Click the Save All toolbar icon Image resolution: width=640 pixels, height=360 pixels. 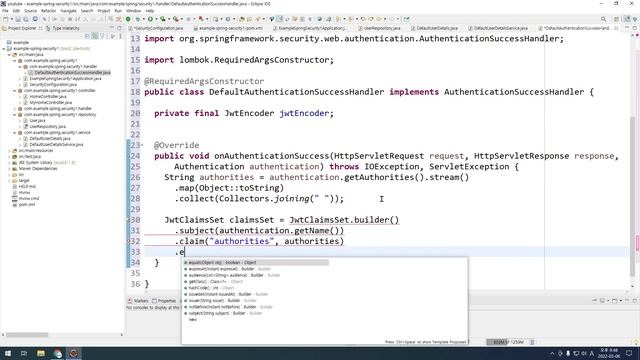click(x=25, y=19)
